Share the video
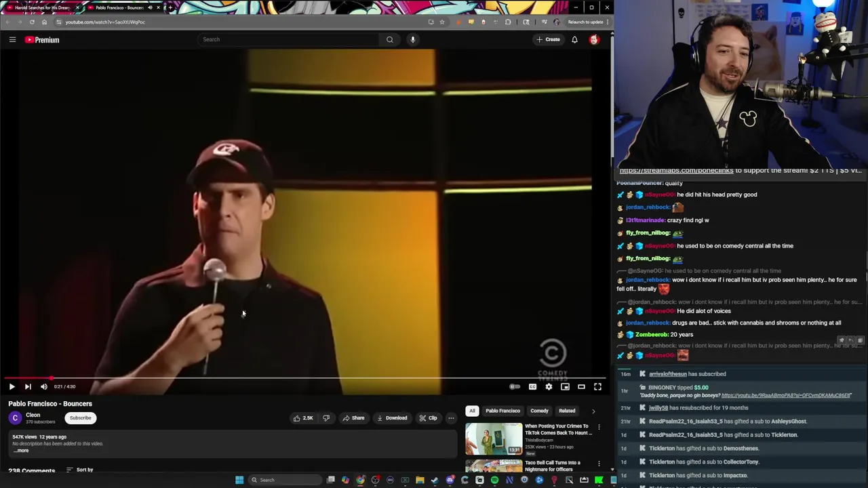 click(x=353, y=418)
